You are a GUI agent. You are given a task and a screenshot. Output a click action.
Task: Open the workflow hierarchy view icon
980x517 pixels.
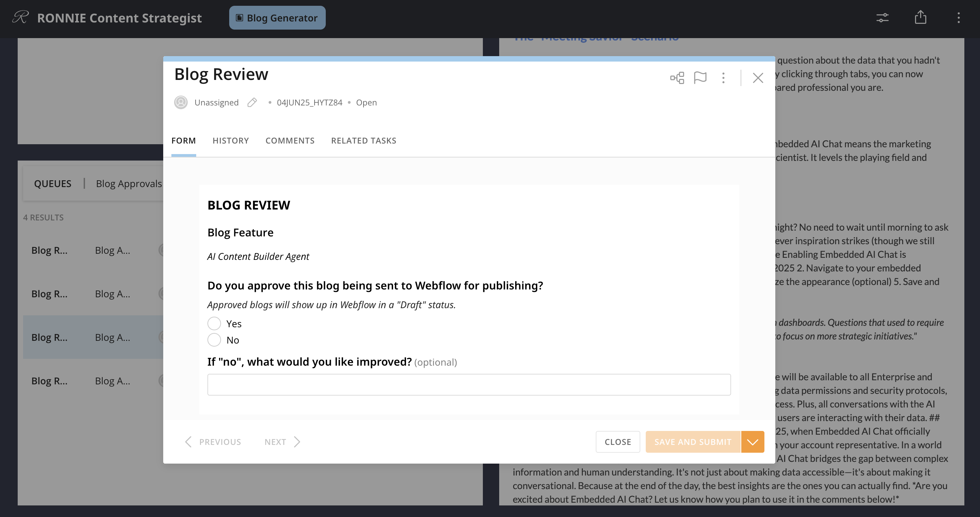point(677,78)
